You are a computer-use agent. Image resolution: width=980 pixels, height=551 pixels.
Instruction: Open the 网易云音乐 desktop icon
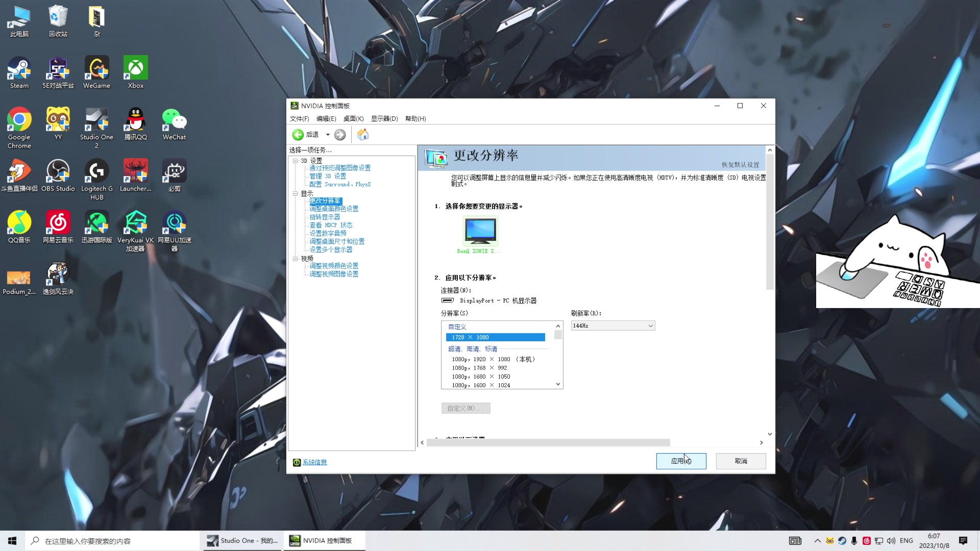(58, 227)
